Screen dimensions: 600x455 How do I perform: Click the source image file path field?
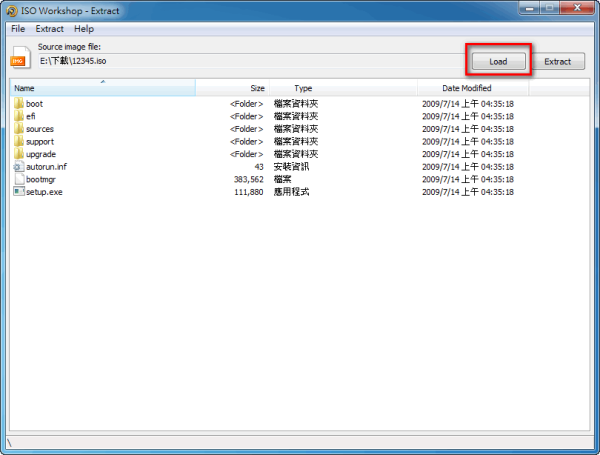click(252, 61)
